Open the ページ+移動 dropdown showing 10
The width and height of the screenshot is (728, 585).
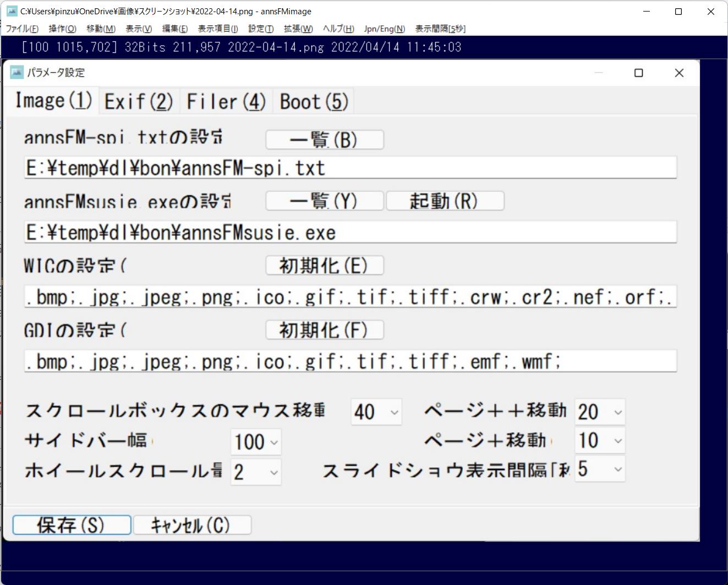[600, 440]
